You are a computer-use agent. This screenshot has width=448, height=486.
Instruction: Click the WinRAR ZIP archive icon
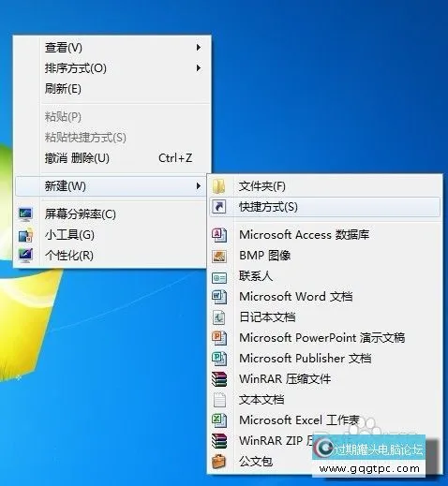[x=219, y=441]
